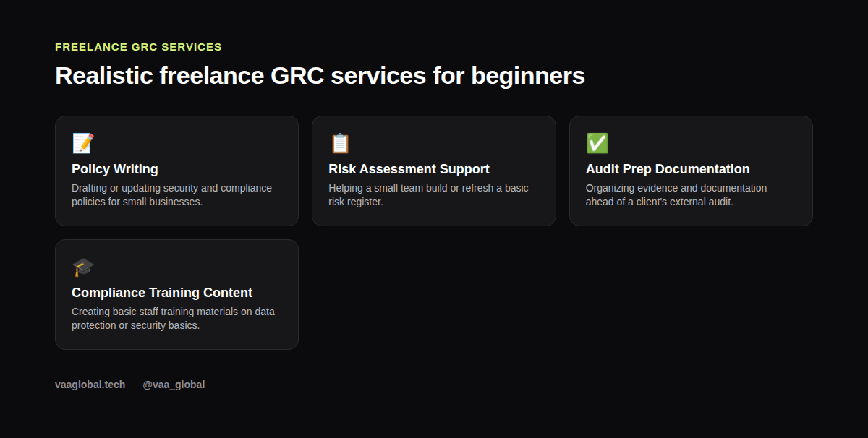This screenshot has width=868, height=438.
Task: Open the @vaa_global handle link
Action: coord(174,385)
